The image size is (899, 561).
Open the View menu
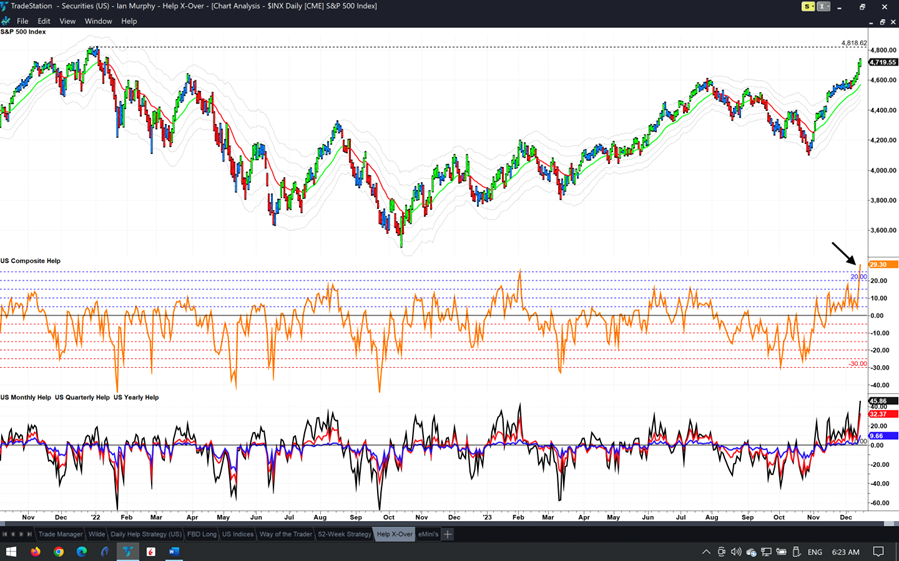pyautogui.click(x=67, y=21)
